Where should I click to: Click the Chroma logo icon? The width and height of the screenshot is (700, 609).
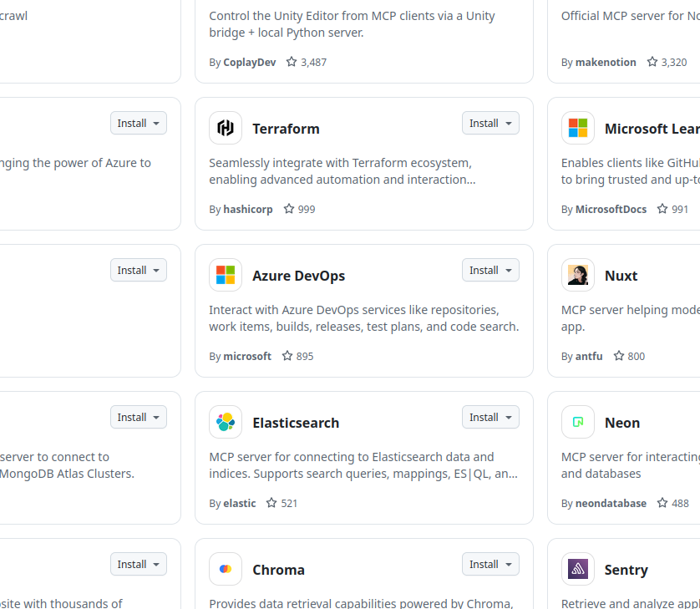pos(226,569)
